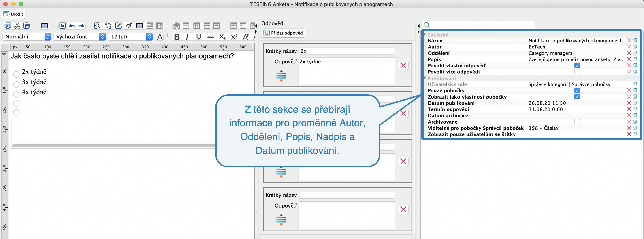
Task: Select the 2x týdně radio button
Action: 16,74
